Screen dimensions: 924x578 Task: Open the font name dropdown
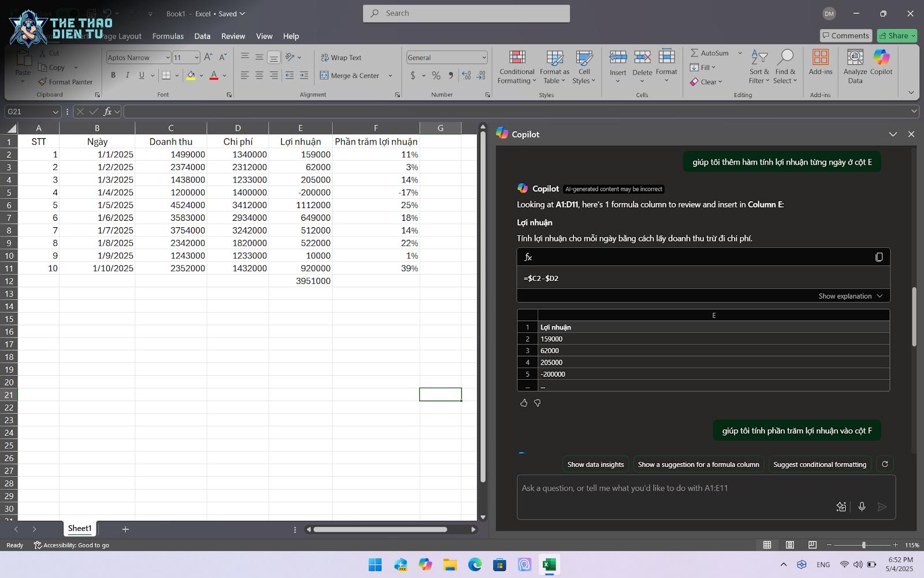(x=167, y=57)
